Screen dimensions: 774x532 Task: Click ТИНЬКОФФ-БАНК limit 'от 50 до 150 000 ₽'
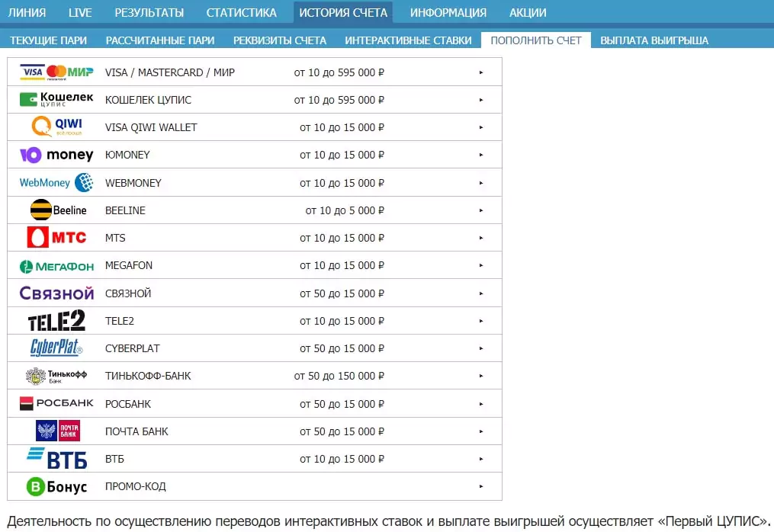pyautogui.click(x=339, y=376)
